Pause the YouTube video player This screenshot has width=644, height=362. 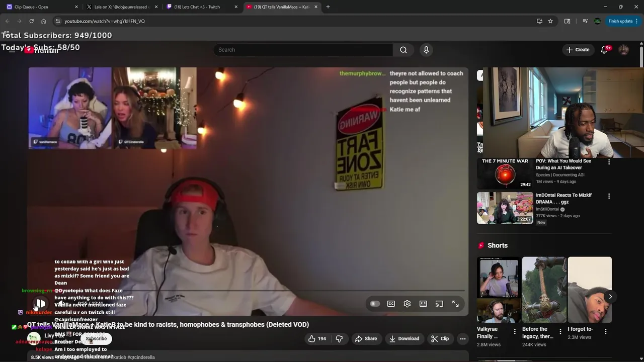(40, 304)
